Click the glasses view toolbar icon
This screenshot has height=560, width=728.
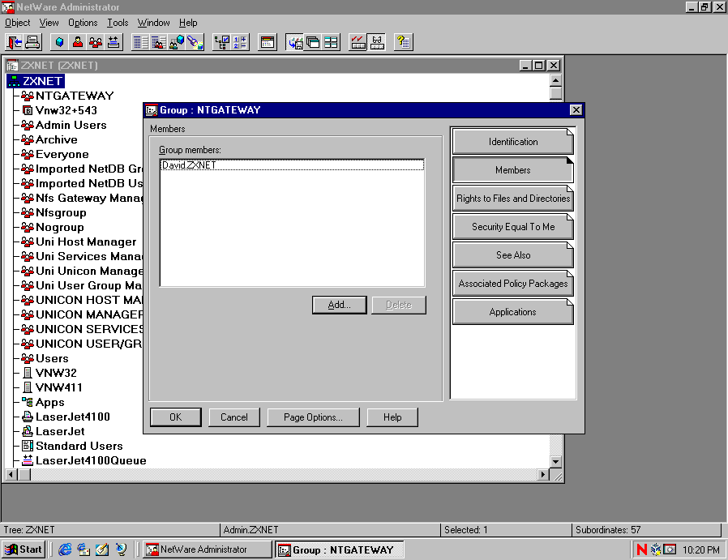click(x=376, y=42)
